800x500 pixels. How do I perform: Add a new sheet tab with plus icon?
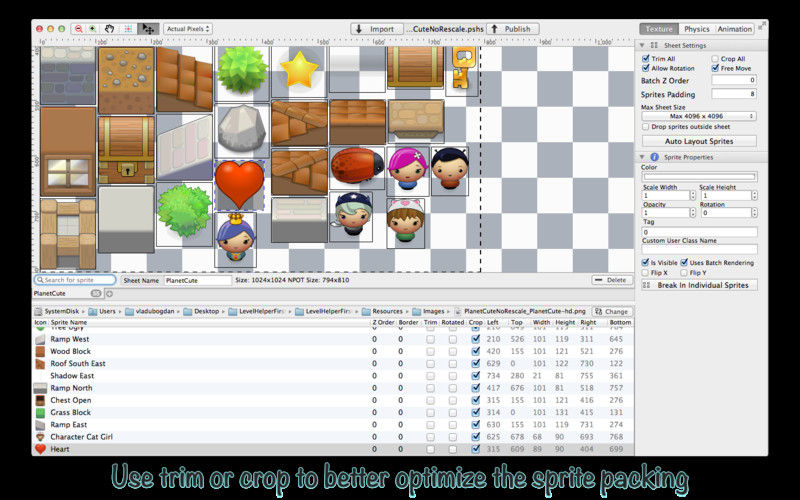109,293
